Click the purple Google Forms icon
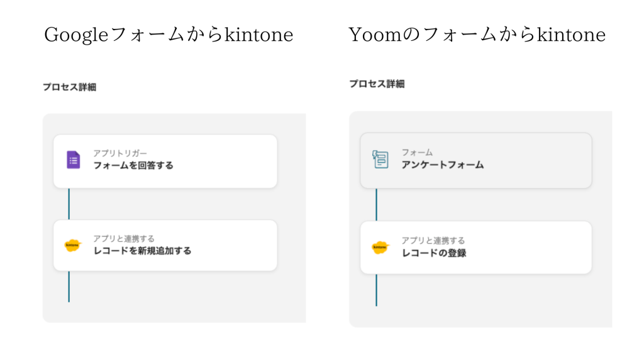644x362 pixels. (73, 160)
